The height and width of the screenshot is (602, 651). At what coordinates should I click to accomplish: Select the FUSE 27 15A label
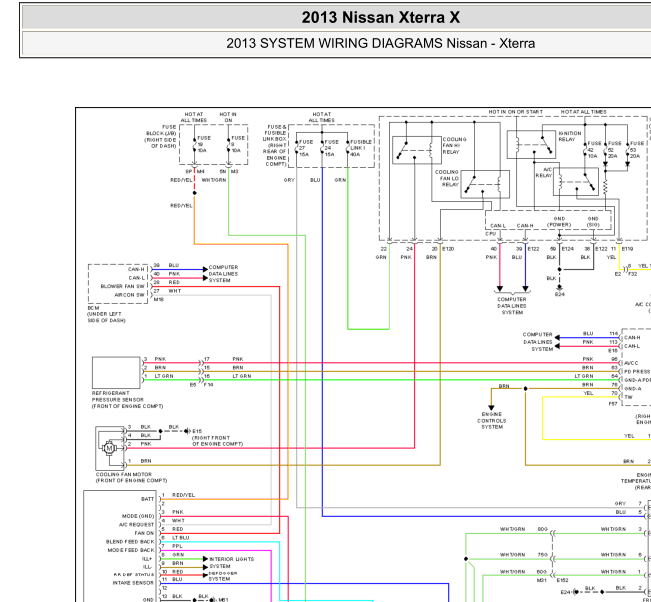coord(306,148)
